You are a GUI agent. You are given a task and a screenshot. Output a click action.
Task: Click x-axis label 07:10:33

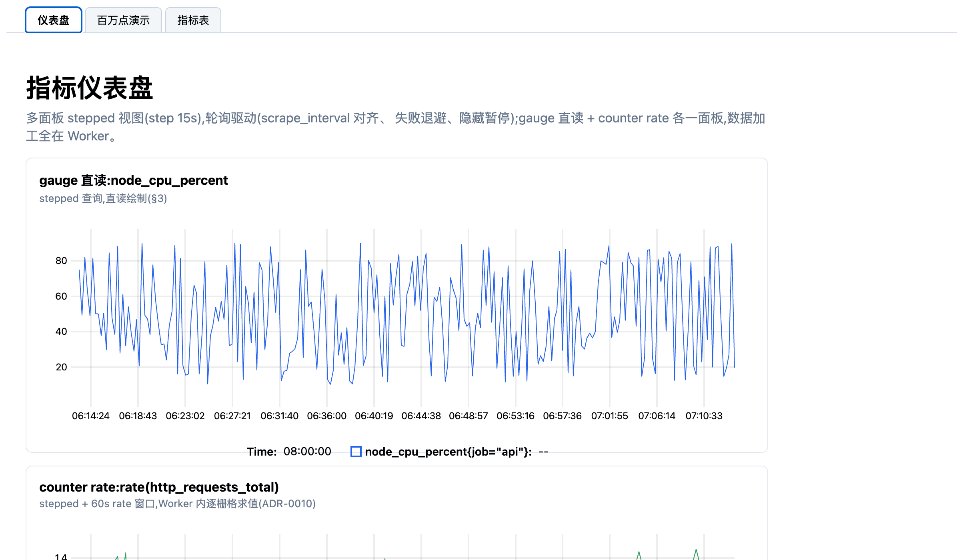704,416
